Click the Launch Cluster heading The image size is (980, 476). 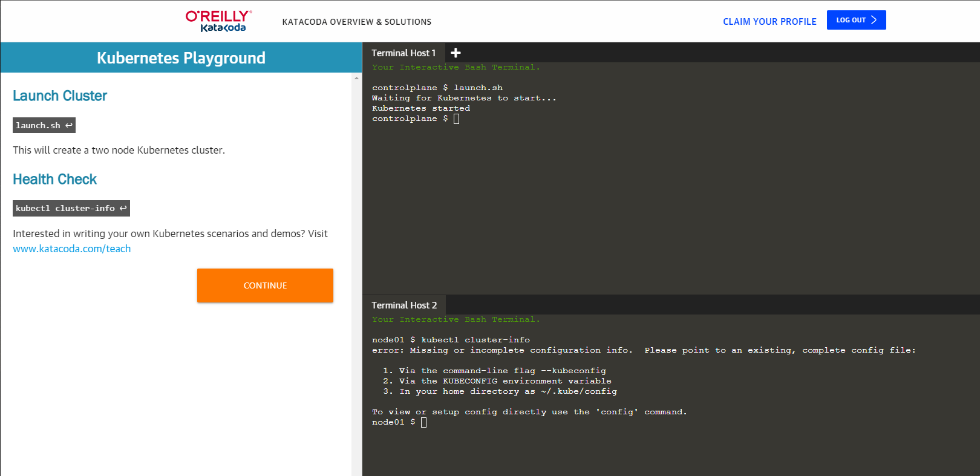pyautogui.click(x=60, y=96)
